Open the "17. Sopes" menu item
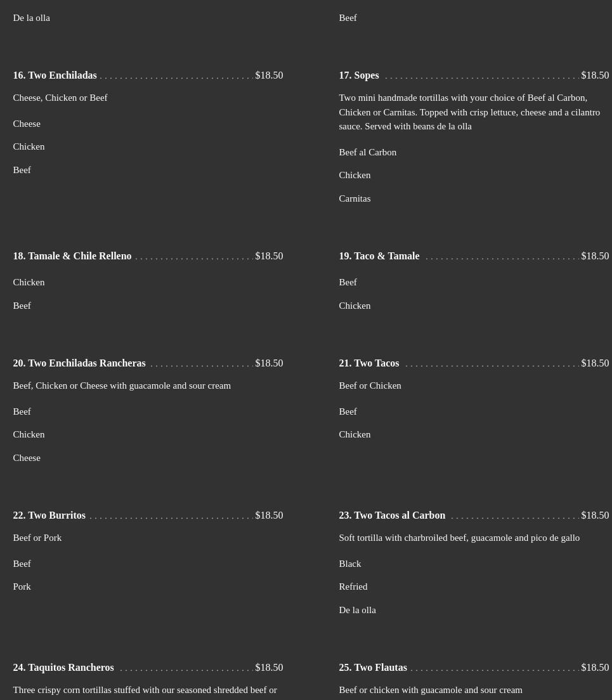Viewport: 612px width, 700px height. [x=358, y=75]
